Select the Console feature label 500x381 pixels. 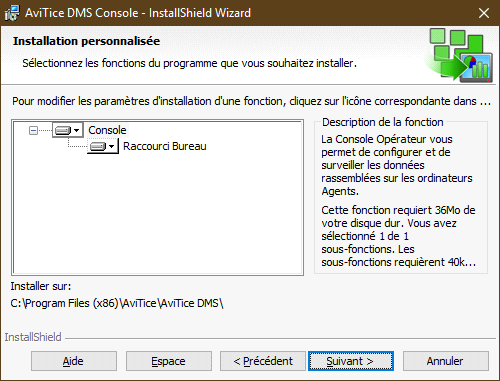[107, 130]
